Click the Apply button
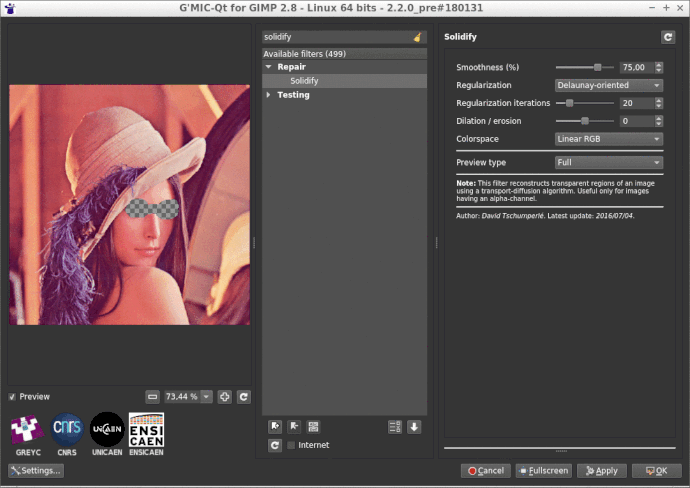690x488 pixels. pyautogui.click(x=603, y=470)
